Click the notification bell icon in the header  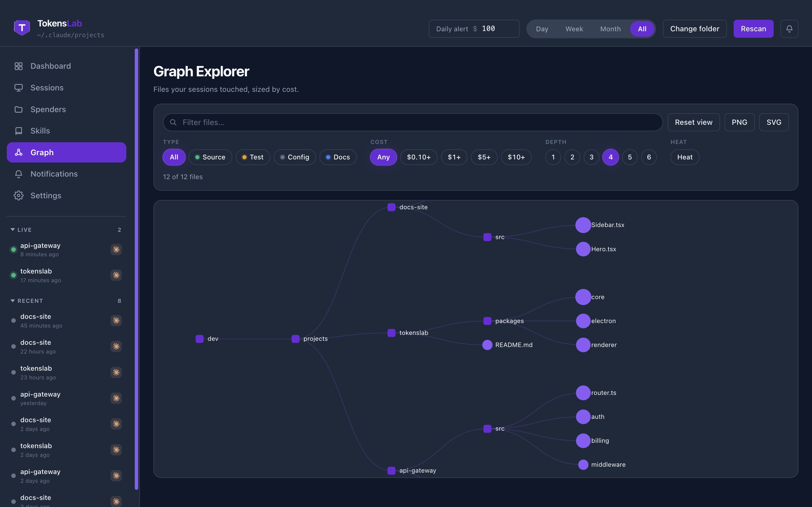(789, 29)
